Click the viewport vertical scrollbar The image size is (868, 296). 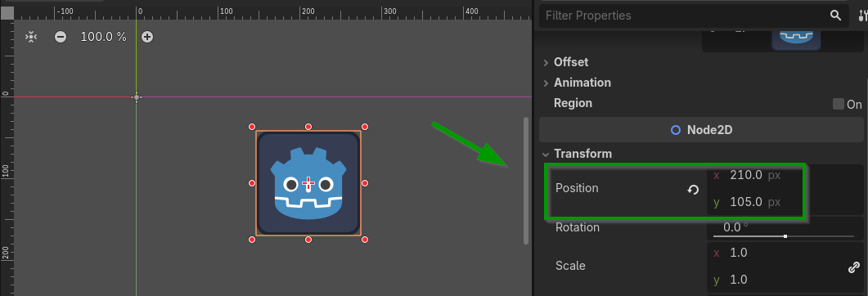point(526,181)
